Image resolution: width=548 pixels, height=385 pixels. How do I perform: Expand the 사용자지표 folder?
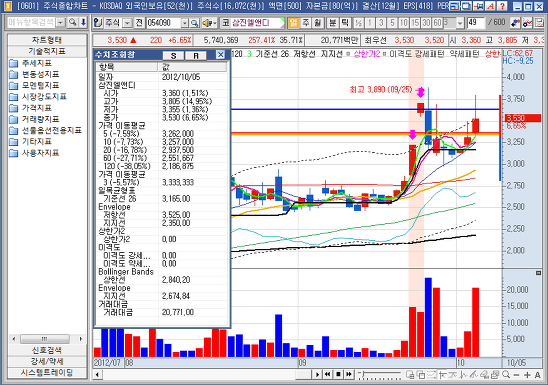(x=34, y=153)
